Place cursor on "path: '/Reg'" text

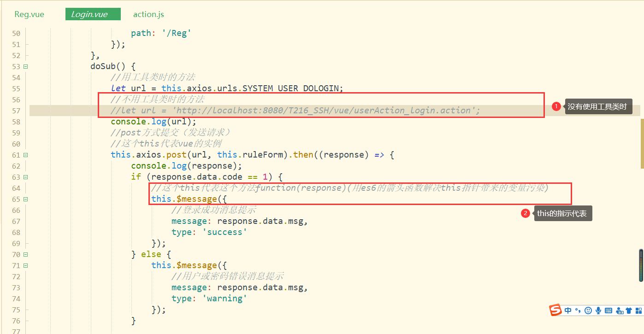coord(161,33)
